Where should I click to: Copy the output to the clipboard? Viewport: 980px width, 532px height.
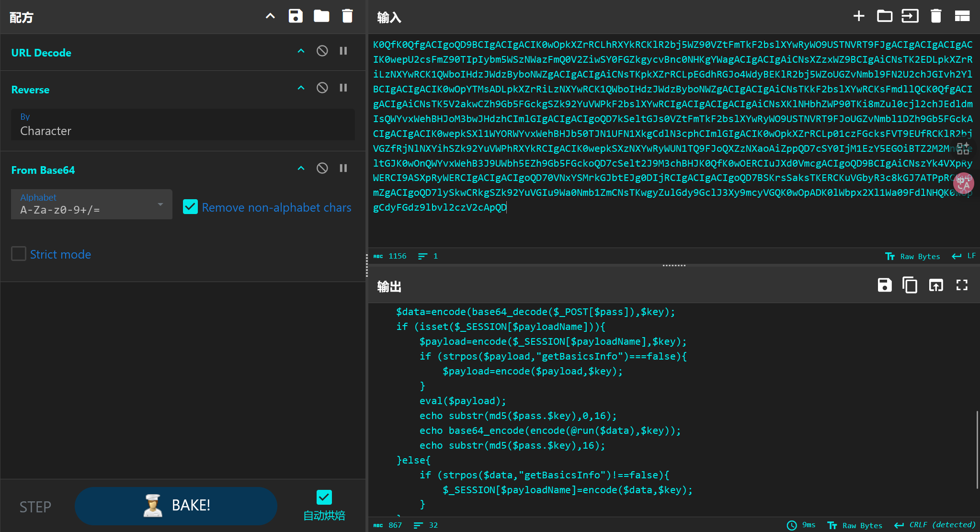910,285
